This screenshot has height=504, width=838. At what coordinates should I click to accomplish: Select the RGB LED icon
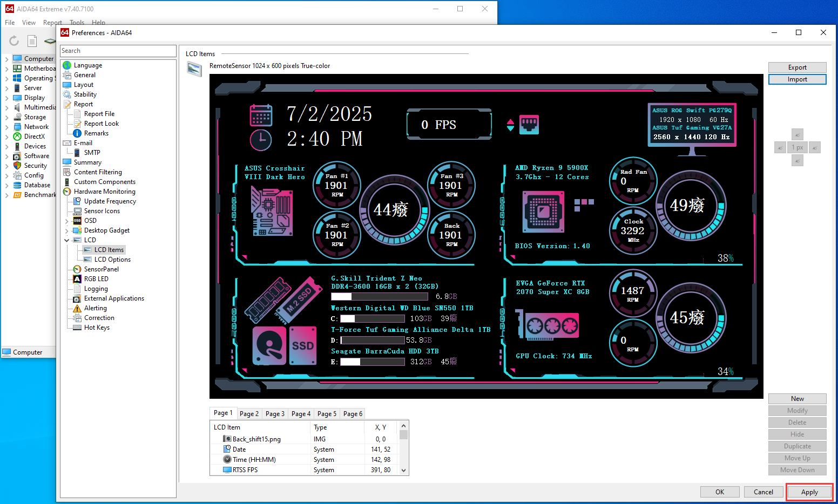coord(77,279)
